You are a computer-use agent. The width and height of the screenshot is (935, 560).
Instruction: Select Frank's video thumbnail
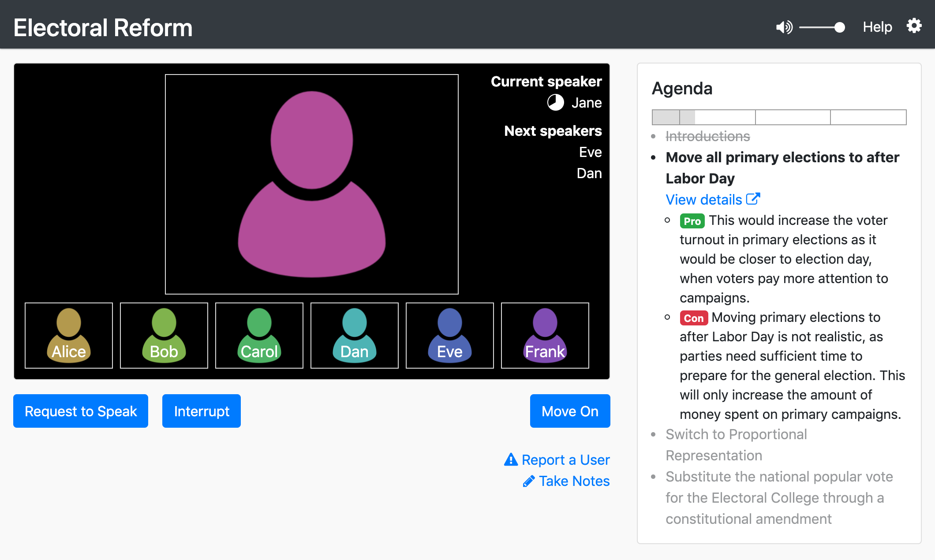pos(545,335)
